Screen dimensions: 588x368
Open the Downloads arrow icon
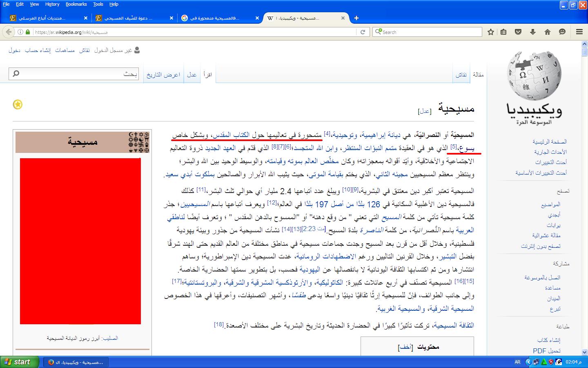point(533,32)
